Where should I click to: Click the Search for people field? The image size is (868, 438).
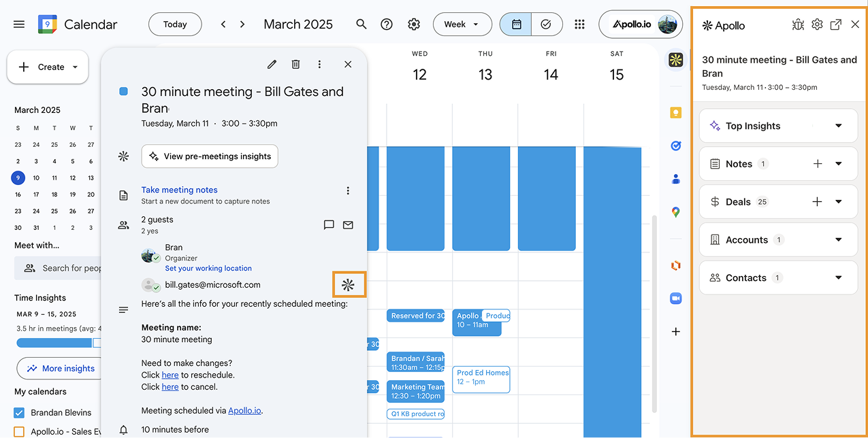click(x=58, y=268)
